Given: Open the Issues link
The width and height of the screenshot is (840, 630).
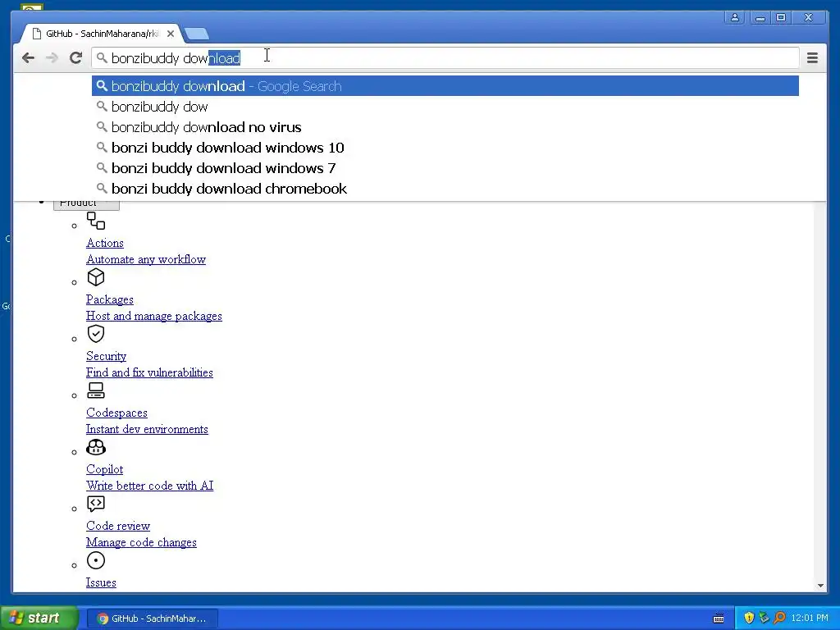Looking at the screenshot, I should [x=101, y=582].
